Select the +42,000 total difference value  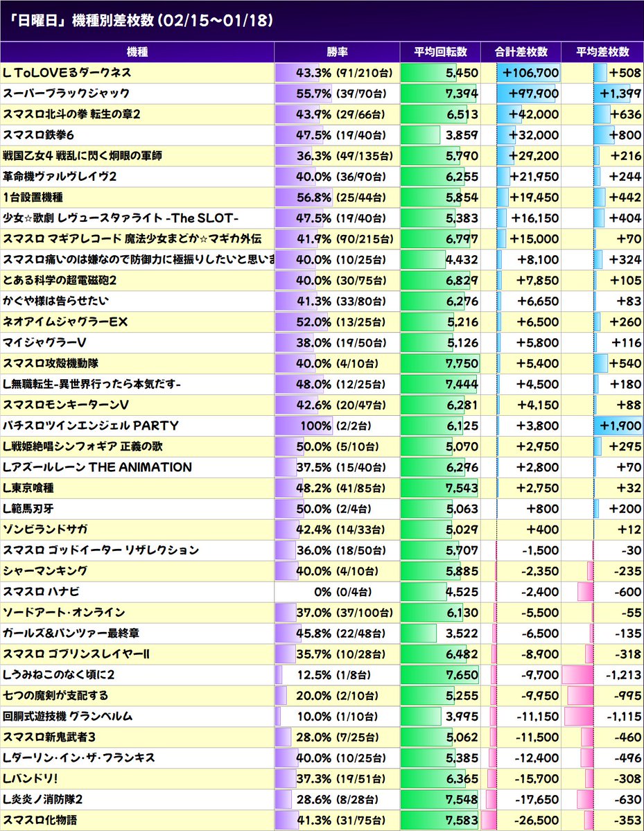(x=533, y=114)
